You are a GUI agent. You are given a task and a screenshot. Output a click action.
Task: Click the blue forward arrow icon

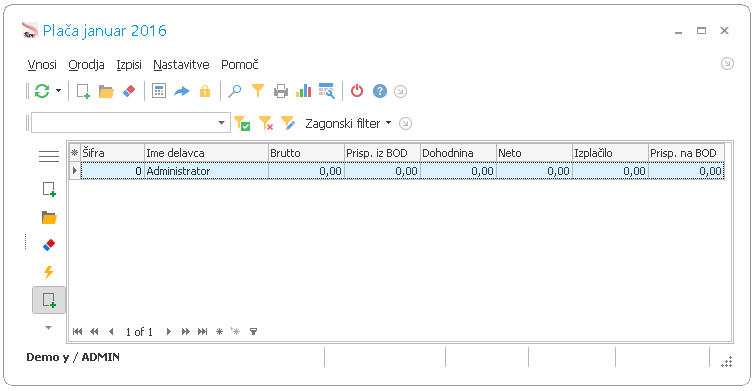[182, 91]
